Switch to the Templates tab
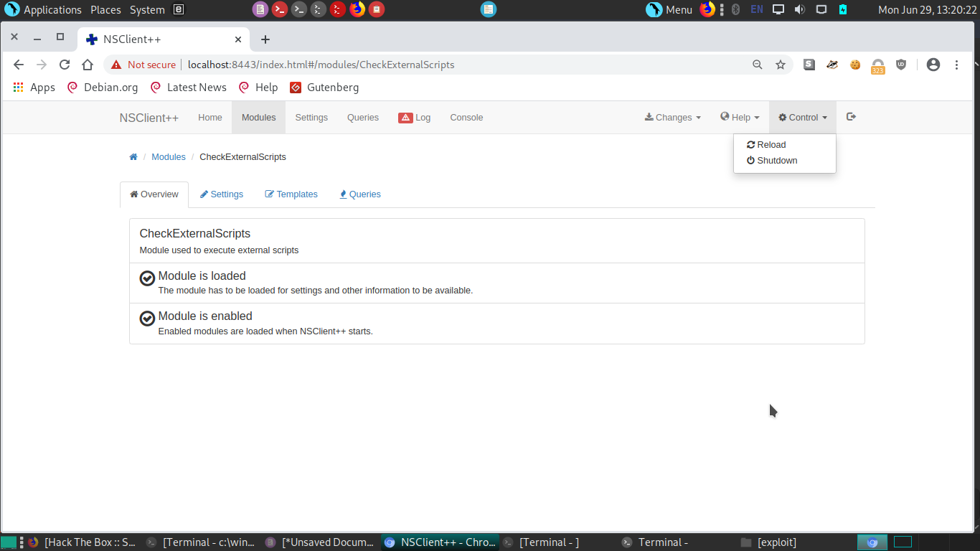The height and width of the screenshot is (551, 980). click(x=291, y=194)
